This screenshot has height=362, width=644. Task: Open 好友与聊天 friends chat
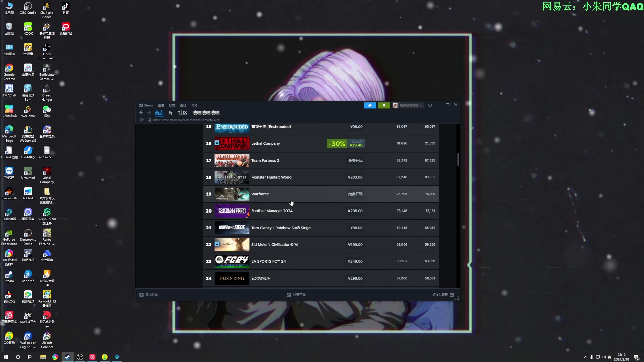(443, 295)
